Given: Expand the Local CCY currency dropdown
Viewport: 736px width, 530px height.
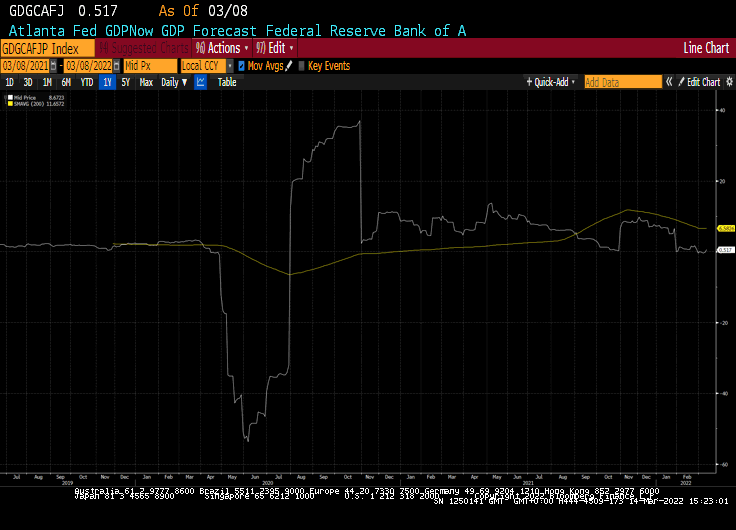Looking at the screenshot, I should [x=228, y=66].
